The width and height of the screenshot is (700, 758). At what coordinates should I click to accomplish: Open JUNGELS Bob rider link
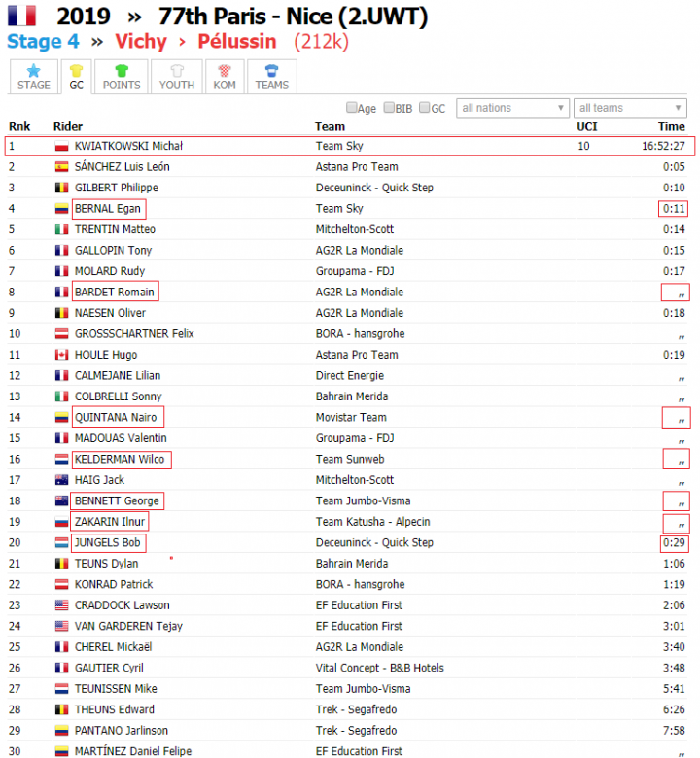[107, 543]
